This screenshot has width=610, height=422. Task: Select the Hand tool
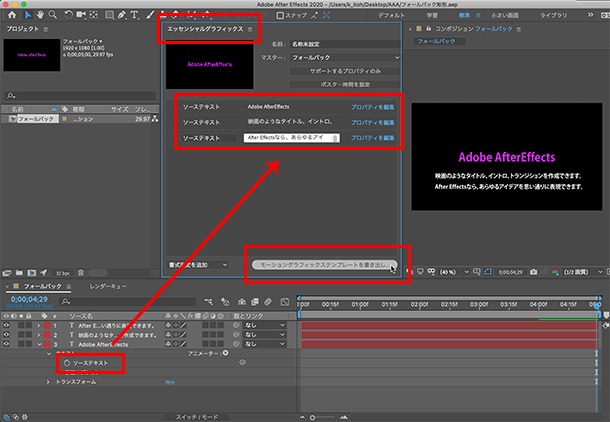point(40,15)
